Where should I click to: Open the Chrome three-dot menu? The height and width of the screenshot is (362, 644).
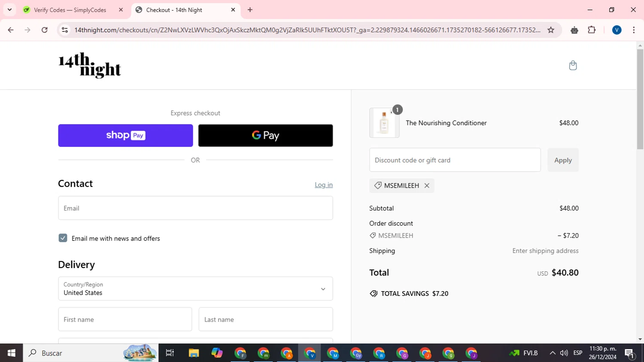point(634,30)
